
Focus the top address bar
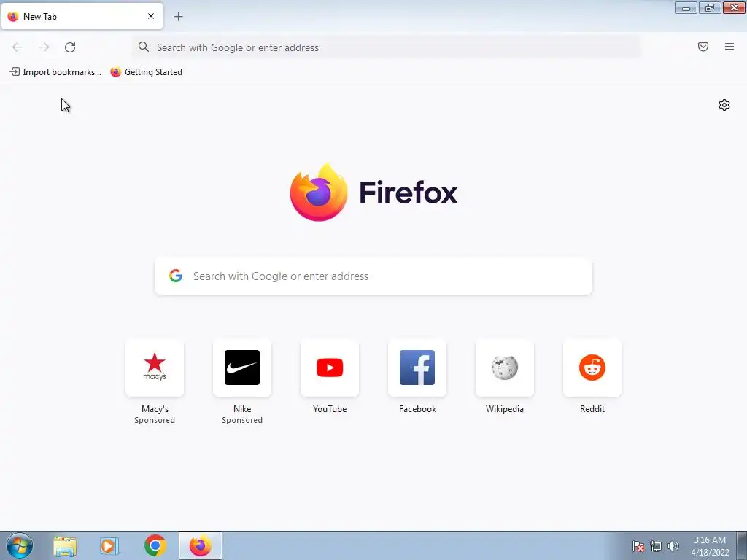pyautogui.click(x=387, y=47)
